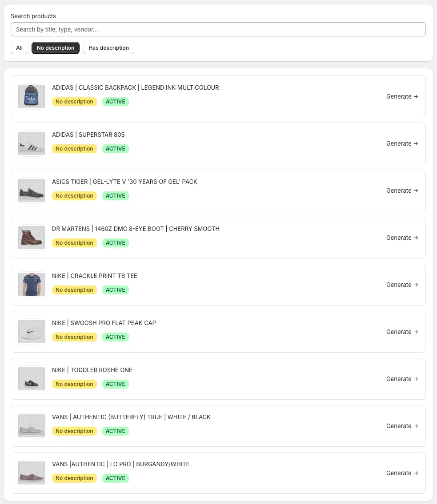Click the Nike Toddler Roshe One image
The height and width of the screenshot is (504, 437).
pyautogui.click(x=31, y=378)
